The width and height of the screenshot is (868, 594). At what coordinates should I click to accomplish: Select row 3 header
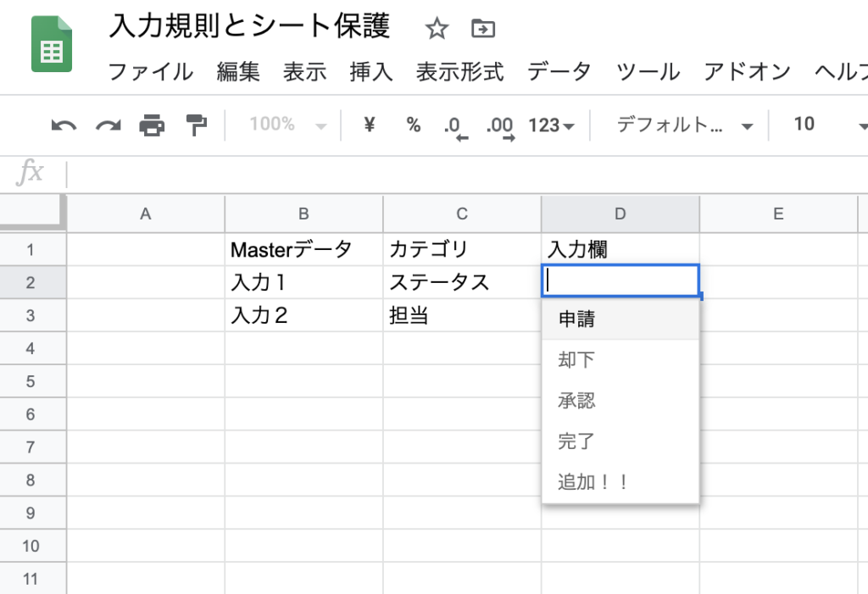pos(33,315)
